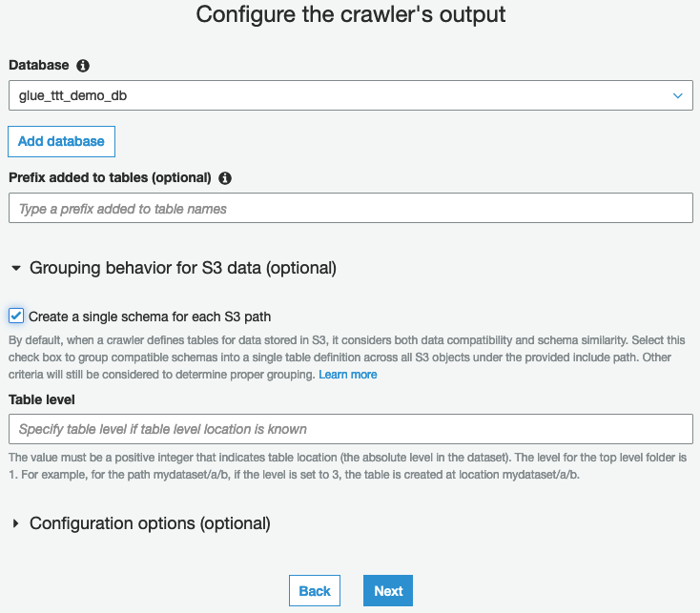This screenshot has width=700, height=613.
Task: Return to previous step with Back
Action: coord(315,591)
